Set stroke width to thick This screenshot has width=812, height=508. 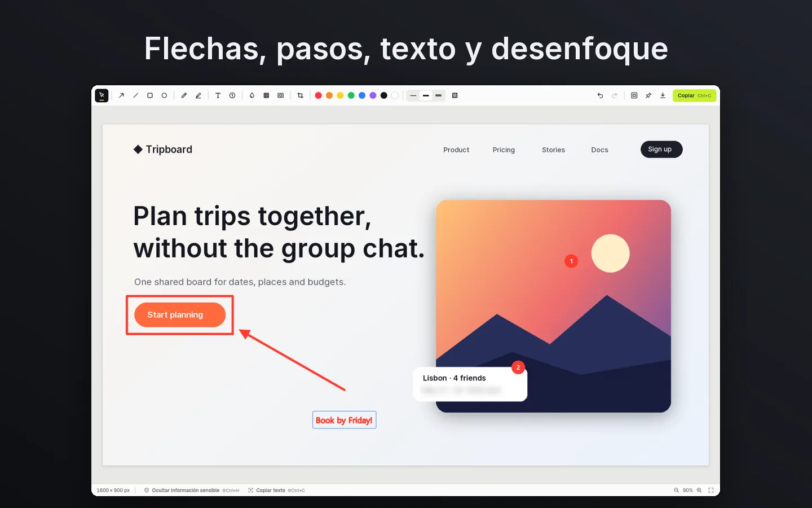(x=438, y=95)
